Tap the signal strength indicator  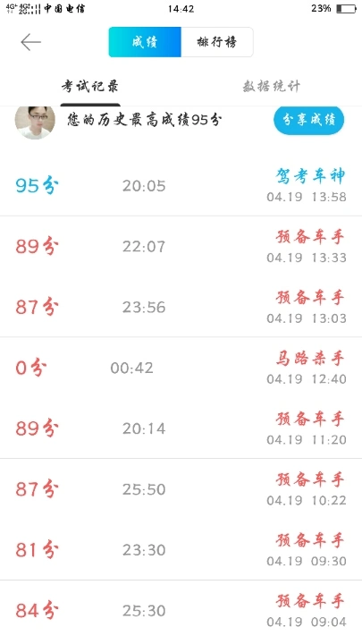23,9
